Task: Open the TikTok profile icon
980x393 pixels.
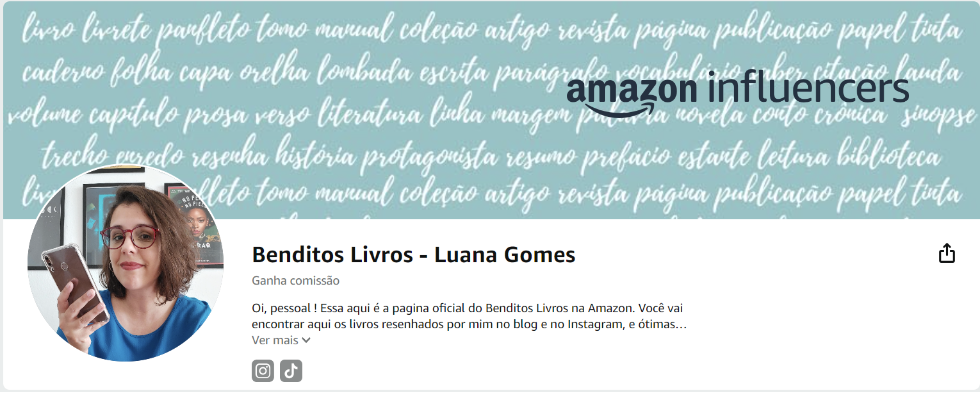Action: click(x=291, y=371)
